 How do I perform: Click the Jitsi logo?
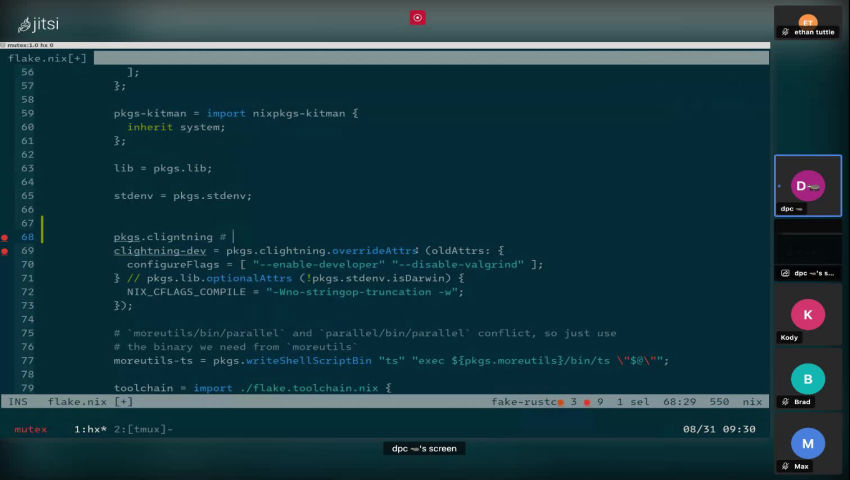pos(38,22)
